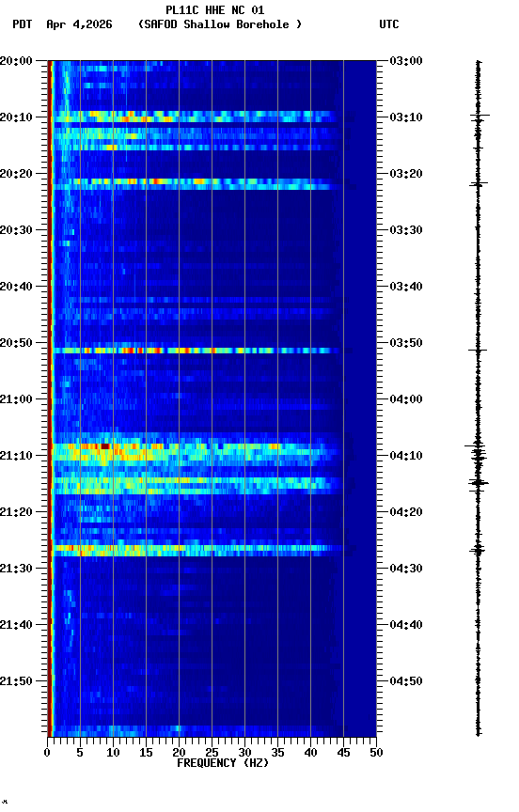Click the UTC timezone label
Image resolution: width=519 pixels, height=812 pixels.
click(389, 24)
